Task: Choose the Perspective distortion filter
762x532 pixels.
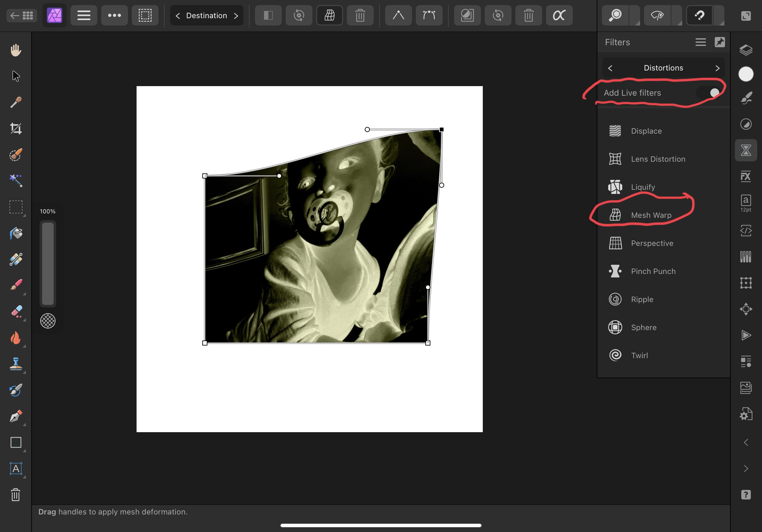Action: pos(652,243)
